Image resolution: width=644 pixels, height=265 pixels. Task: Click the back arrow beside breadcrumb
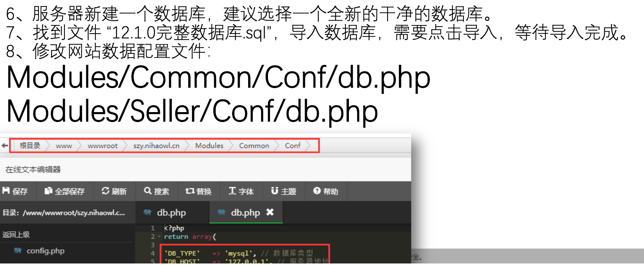coord(5,146)
